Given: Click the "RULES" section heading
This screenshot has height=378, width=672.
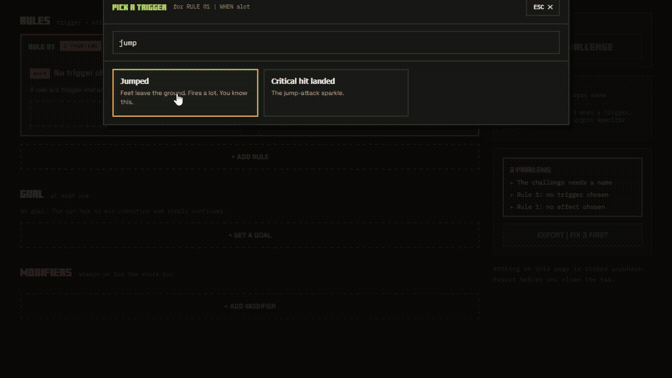Looking at the screenshot, I should pos(35,21).
